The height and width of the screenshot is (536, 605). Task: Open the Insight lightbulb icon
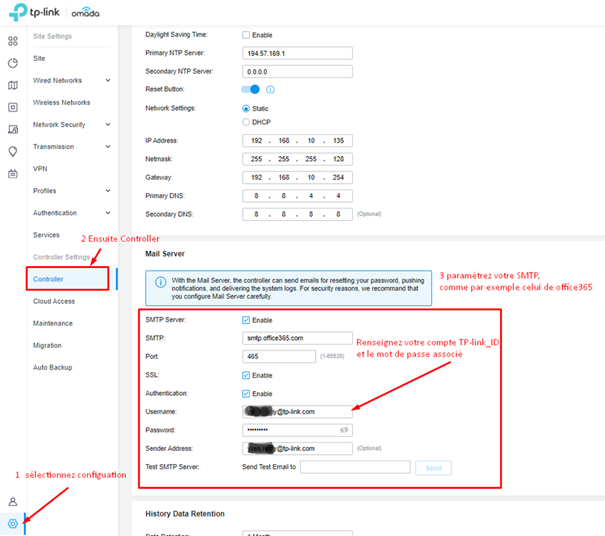tap(13, 152)
